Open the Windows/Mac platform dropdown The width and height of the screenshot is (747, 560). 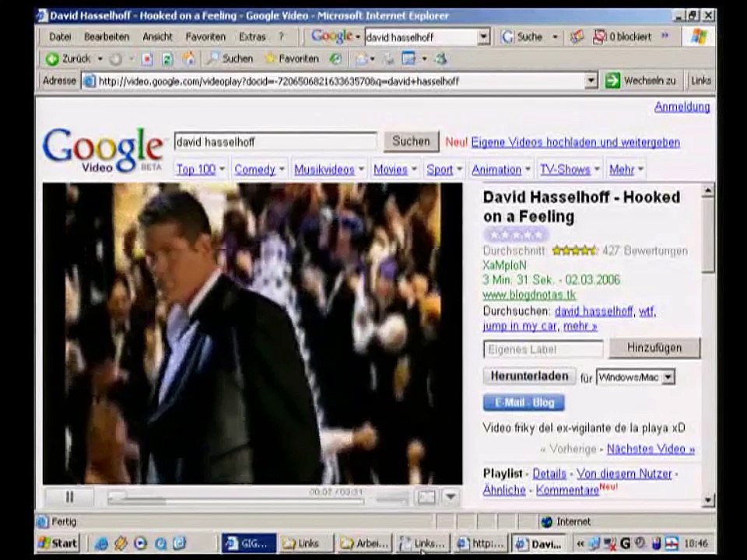(x=636, y=378)
